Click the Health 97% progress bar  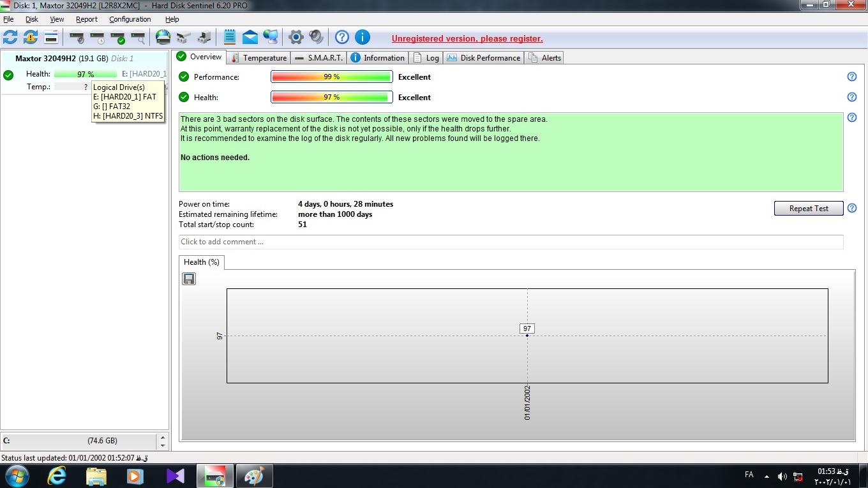coord(331,98)
